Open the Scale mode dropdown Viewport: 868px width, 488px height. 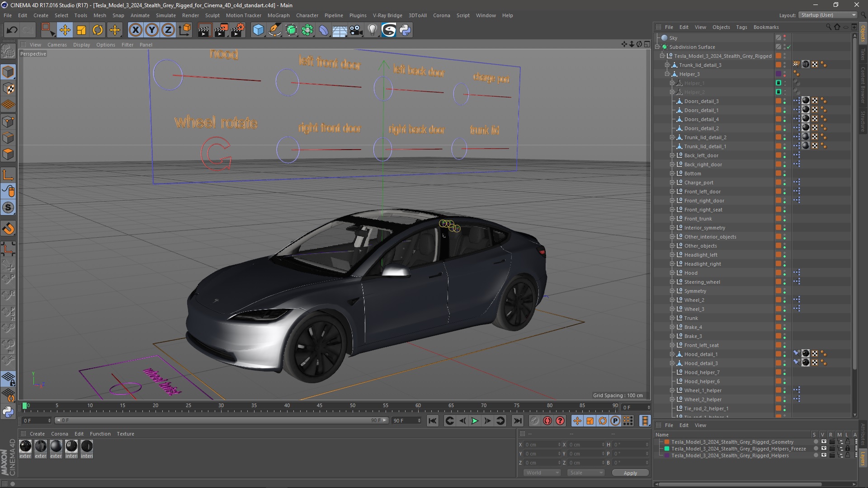(x=586, y=473)
